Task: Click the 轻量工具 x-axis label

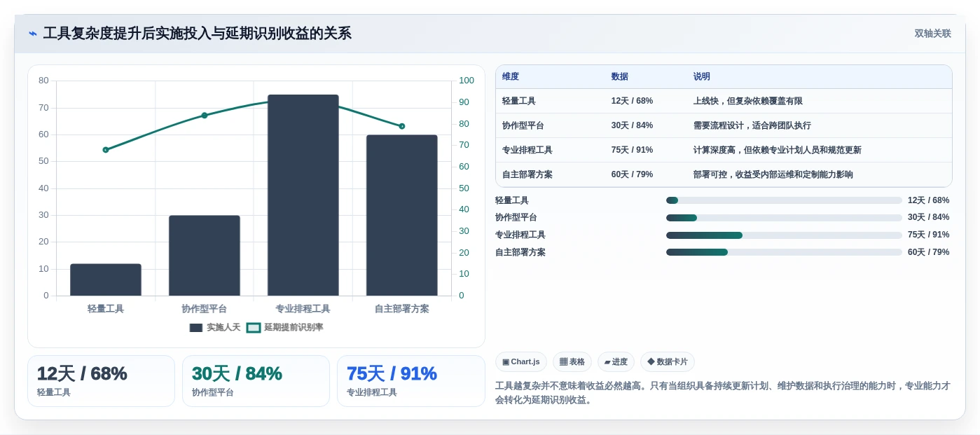Action: pos(106,309)
